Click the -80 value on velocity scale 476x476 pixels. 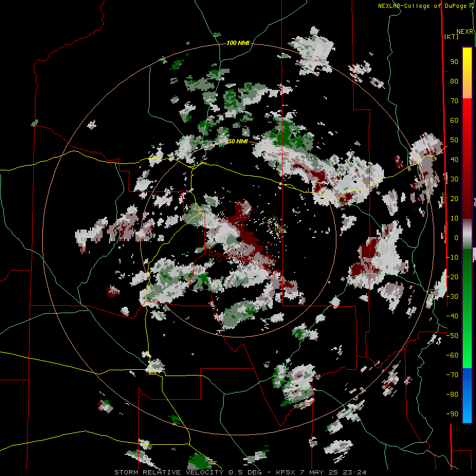tap(452, 395)
